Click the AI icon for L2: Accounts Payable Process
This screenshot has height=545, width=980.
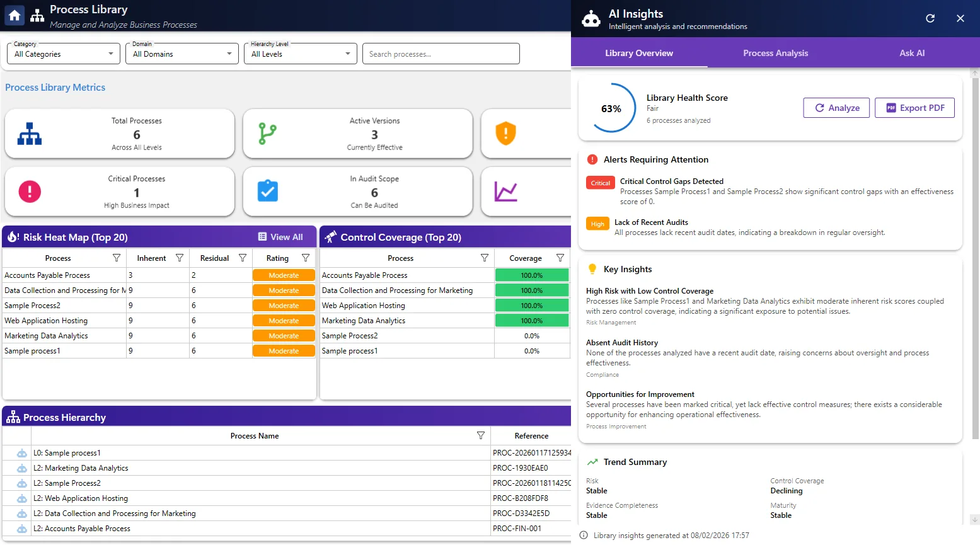(x=22, y=529)
